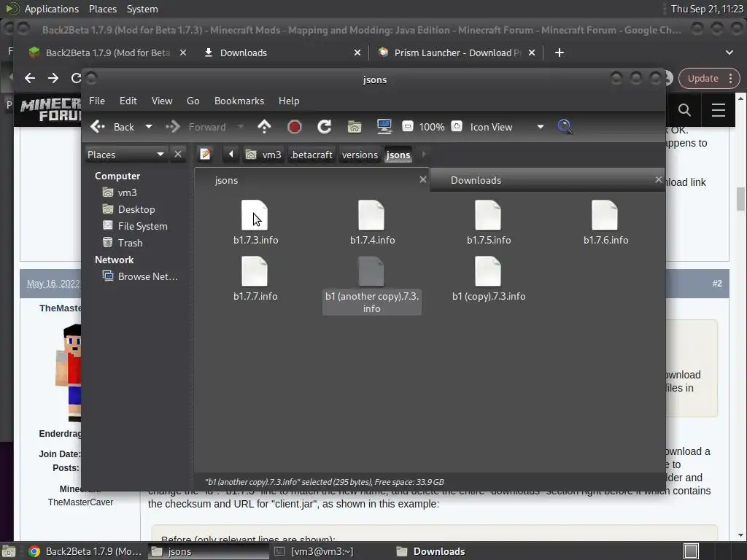747x560 pixels.
Task: Click the path bar left scroll arrow
Action: pos(231,155)
